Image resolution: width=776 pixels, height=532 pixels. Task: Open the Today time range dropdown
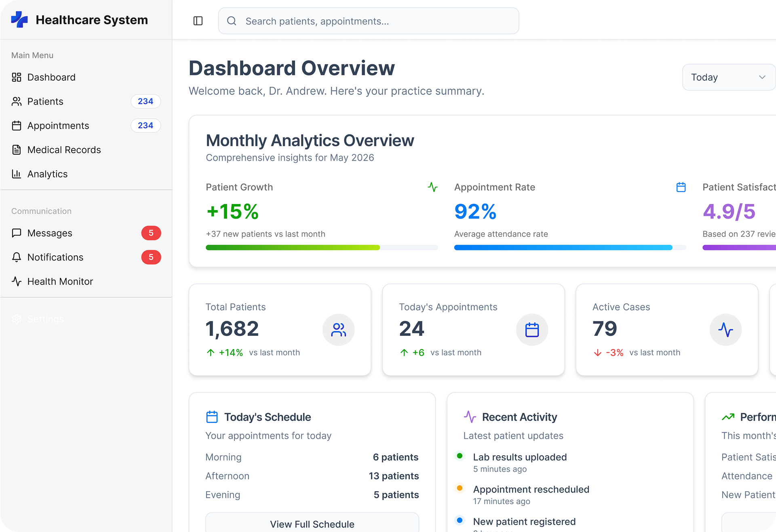pyautogui.click(x=729, y=77)
